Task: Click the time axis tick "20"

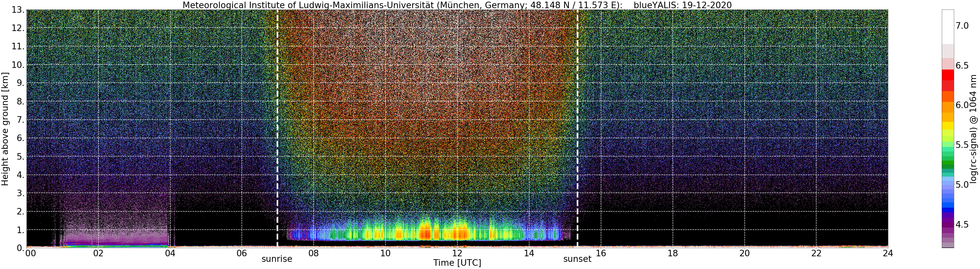Action: point(745,253)
